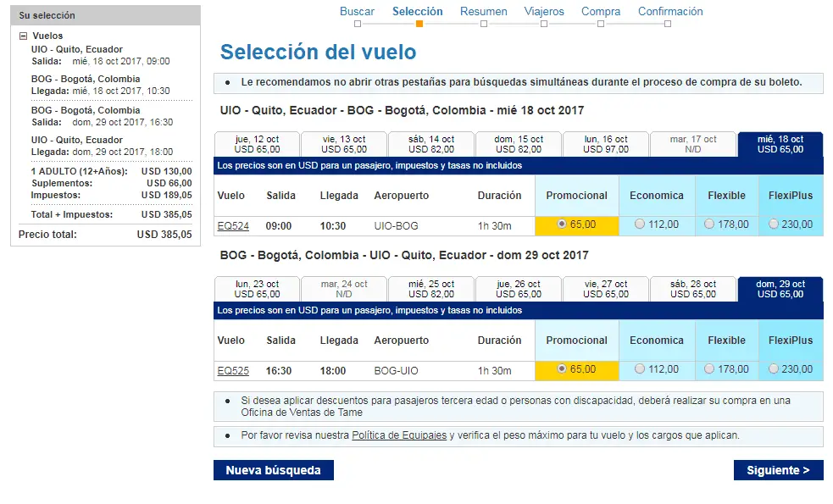Screen dimensions: 833x504
Task: Select return date mié, 25 oct tab
Action: 431,289
